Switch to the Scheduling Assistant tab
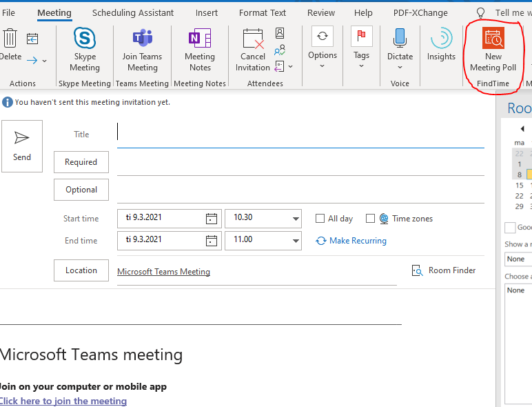The width and height of the screenshot is (532, 407). [134, 12]
